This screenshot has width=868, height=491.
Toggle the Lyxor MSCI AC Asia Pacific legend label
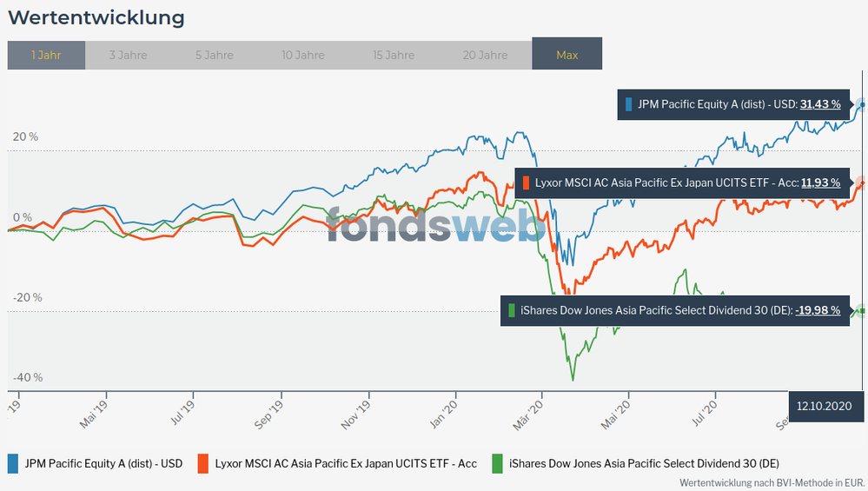345,463
